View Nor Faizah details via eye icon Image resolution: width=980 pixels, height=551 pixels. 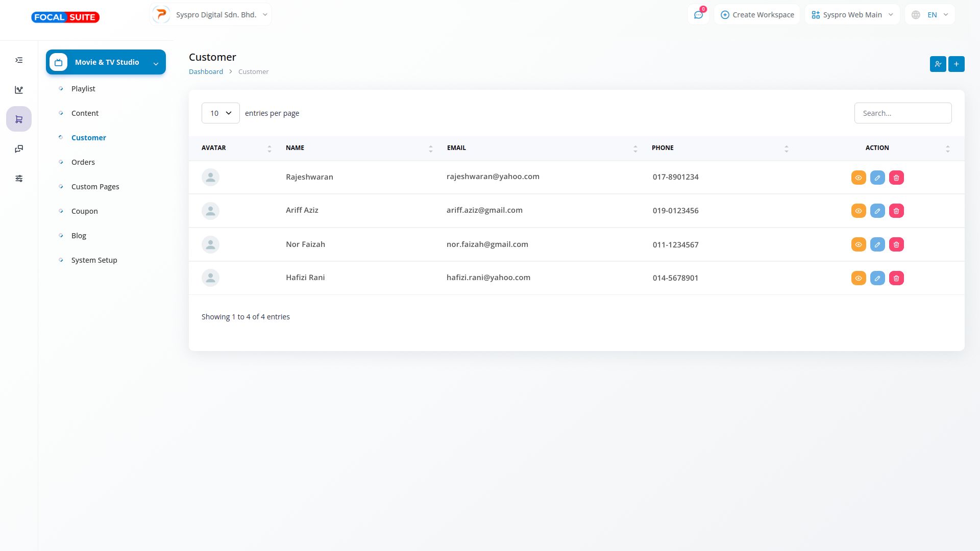point(858,244)
